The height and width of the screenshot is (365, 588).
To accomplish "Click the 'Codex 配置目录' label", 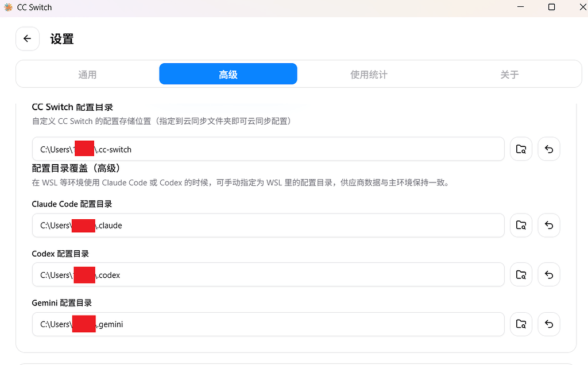I will click(x=60, y=254).
